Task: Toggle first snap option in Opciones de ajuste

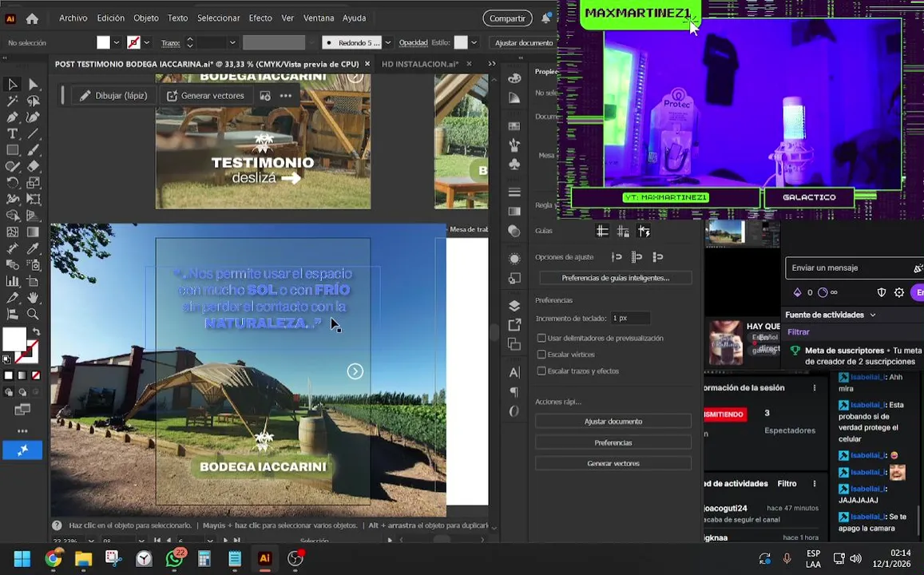Action: click(617, 257)
